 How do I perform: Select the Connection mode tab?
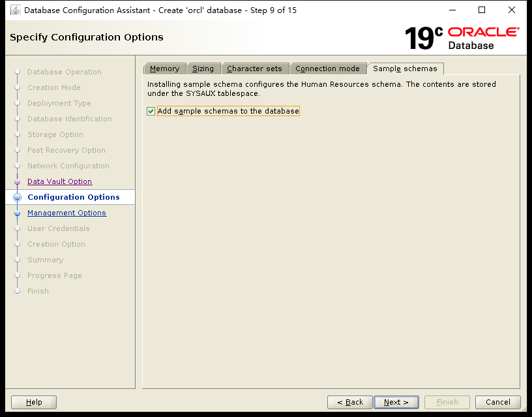(327, 69)
